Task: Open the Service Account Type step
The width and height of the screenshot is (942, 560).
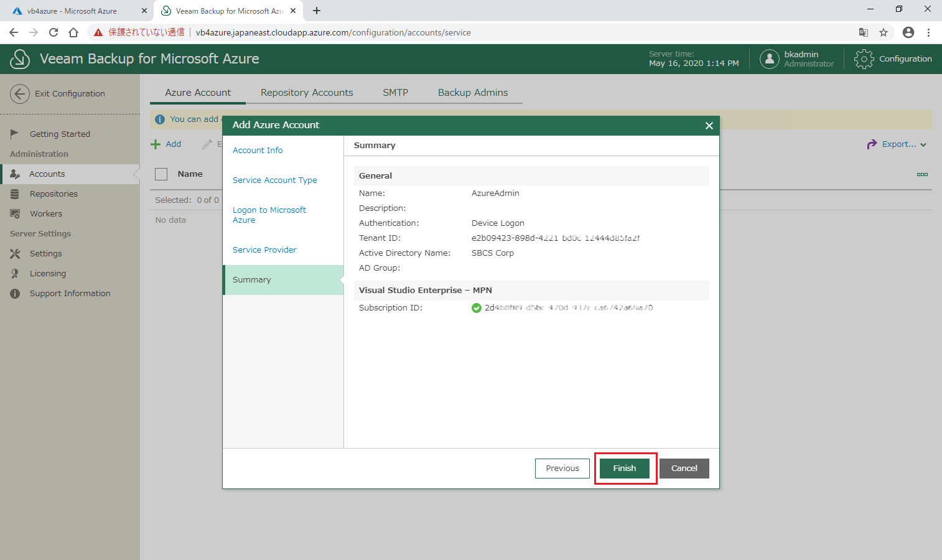Action: coord(275,180)
